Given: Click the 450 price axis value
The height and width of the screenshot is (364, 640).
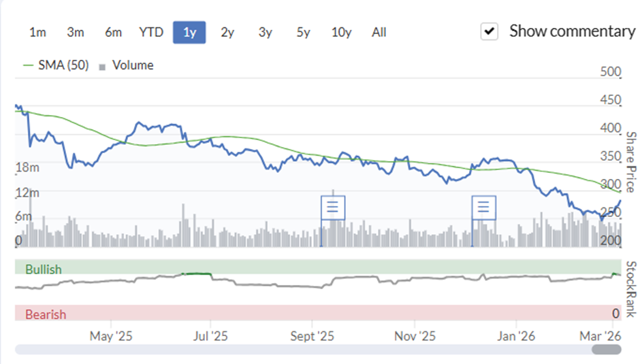Looking at the screenshot, I should coord(611,99).
